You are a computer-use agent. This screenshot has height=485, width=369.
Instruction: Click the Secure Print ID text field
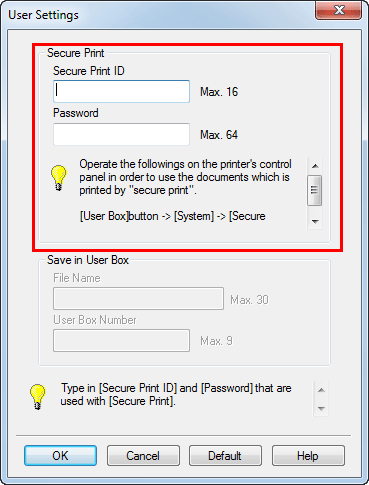121,91
